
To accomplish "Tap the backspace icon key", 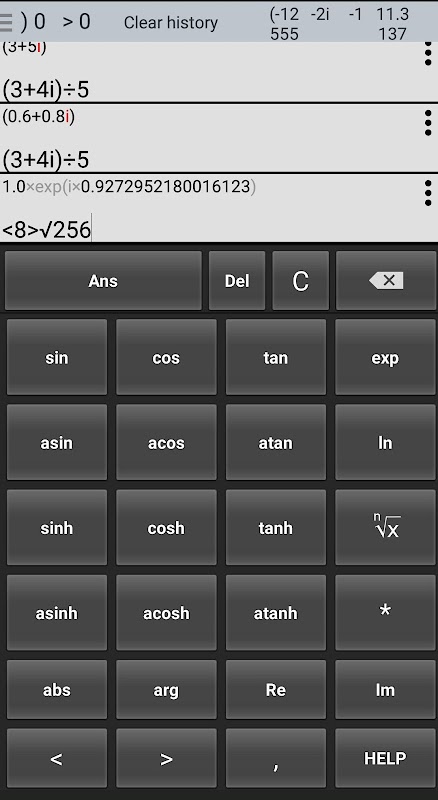I will tap(386, 281).
